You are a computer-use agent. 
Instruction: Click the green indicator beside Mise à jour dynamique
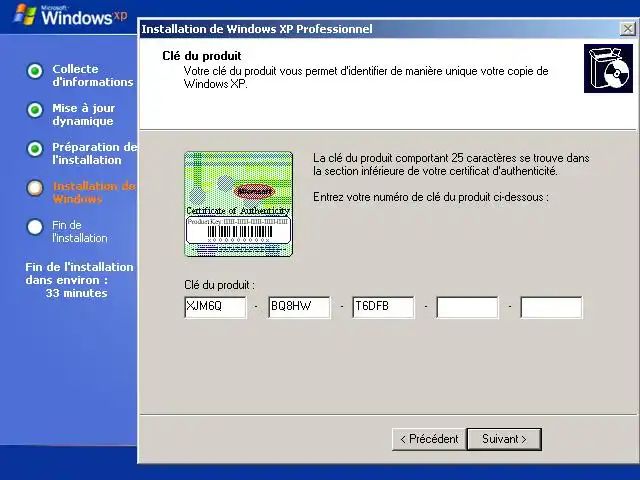coord(35,110)
